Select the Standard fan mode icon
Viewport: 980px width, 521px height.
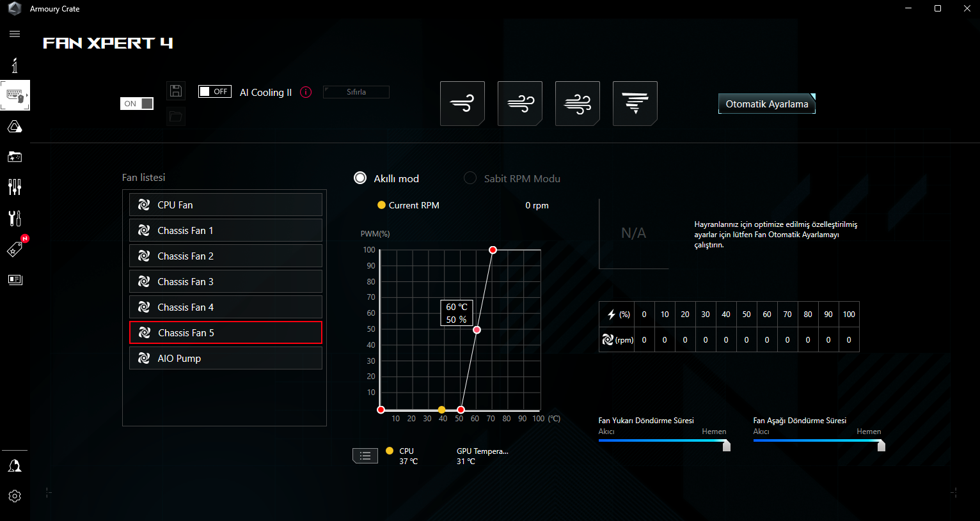[x=520, y=104]
